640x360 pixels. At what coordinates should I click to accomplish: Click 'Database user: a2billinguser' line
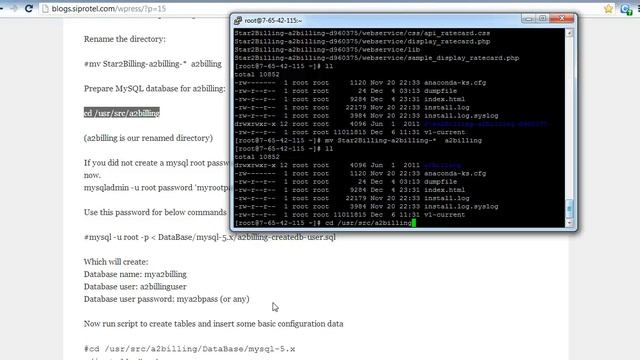point(135,287)
